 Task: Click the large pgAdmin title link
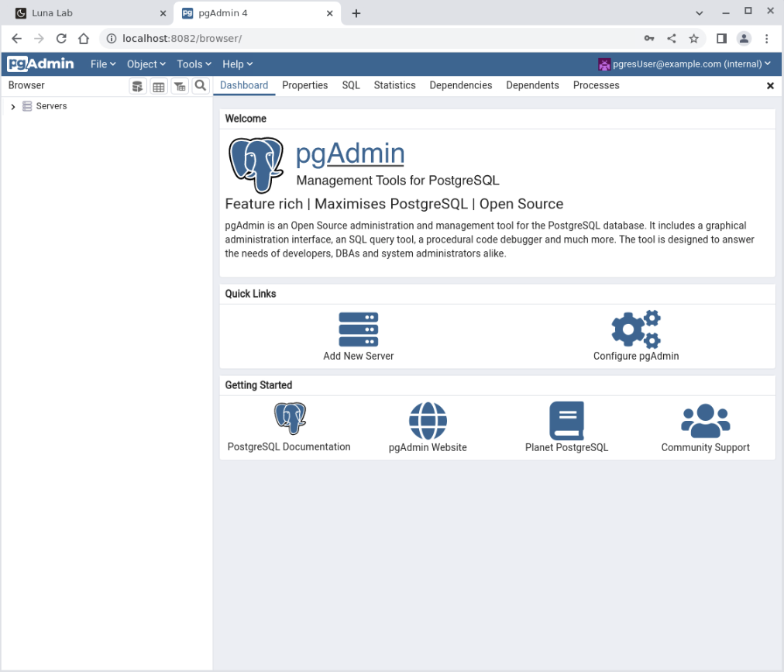tap(350, 153)
